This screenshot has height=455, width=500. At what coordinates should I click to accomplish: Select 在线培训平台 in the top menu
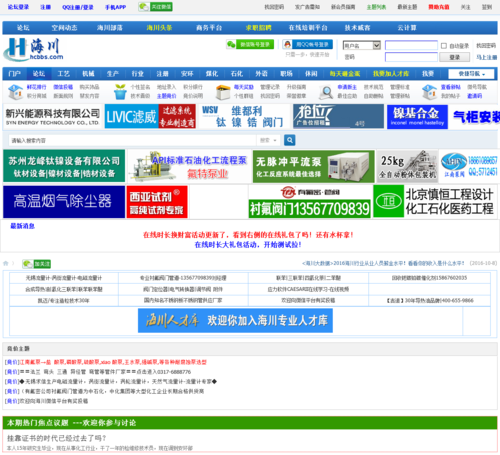(308, 28)
